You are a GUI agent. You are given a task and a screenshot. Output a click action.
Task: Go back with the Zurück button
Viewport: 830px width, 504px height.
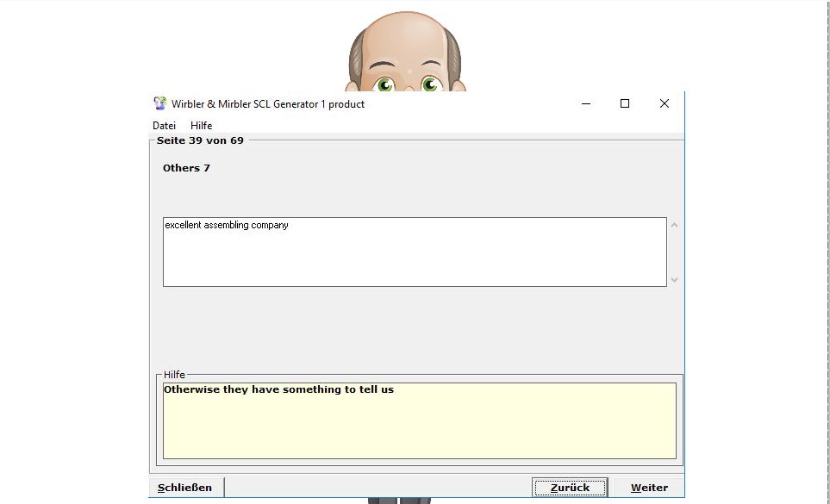point(570,488)
